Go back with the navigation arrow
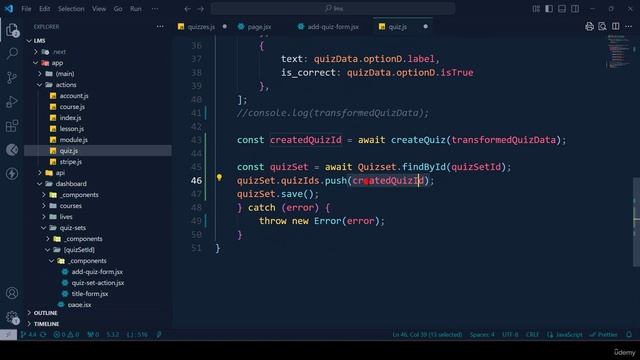The height and width of the screenshot is (360, 640). (187, 9)
